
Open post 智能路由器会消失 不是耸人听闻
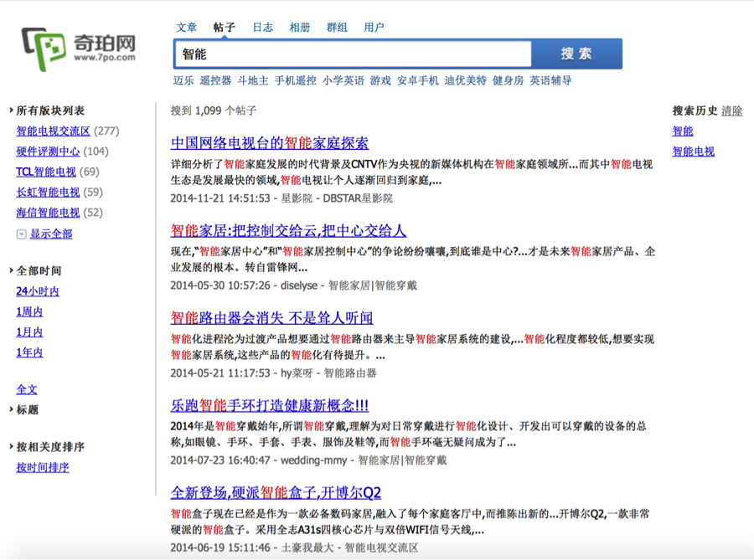271,318
